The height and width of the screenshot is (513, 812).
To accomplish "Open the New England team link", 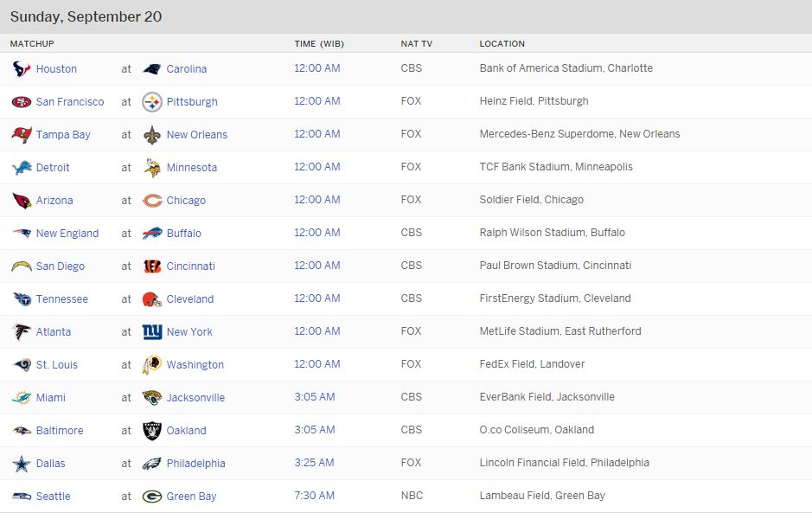I will [x=67, y=234].
